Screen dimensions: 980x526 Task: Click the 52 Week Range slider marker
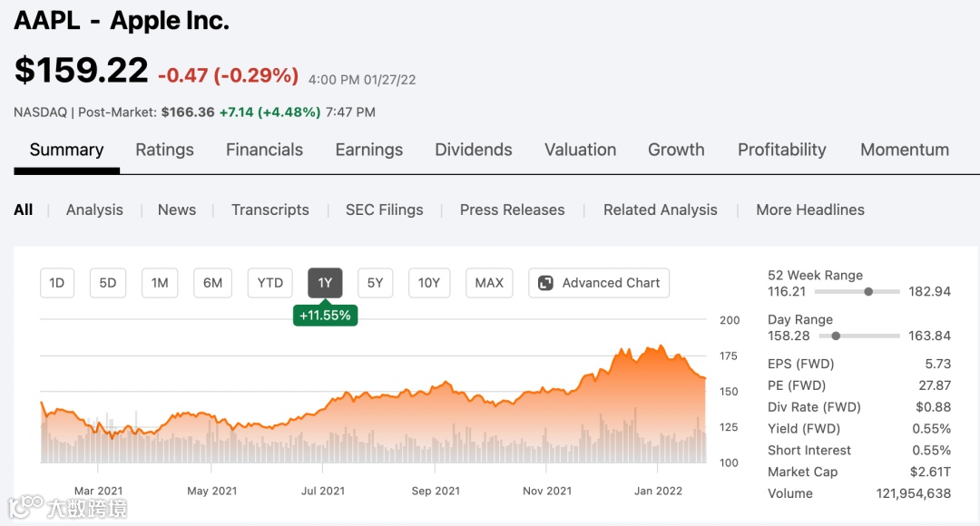click(x=868, y=292)
